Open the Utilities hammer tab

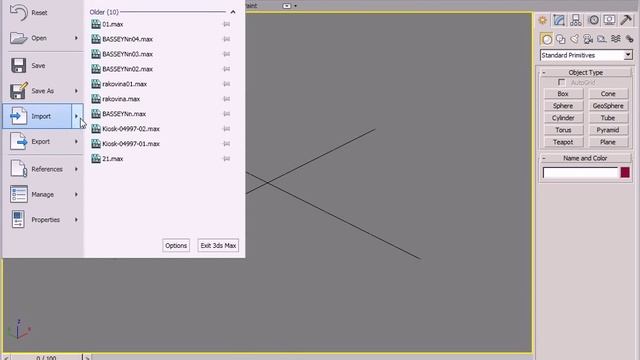(626, 20)
